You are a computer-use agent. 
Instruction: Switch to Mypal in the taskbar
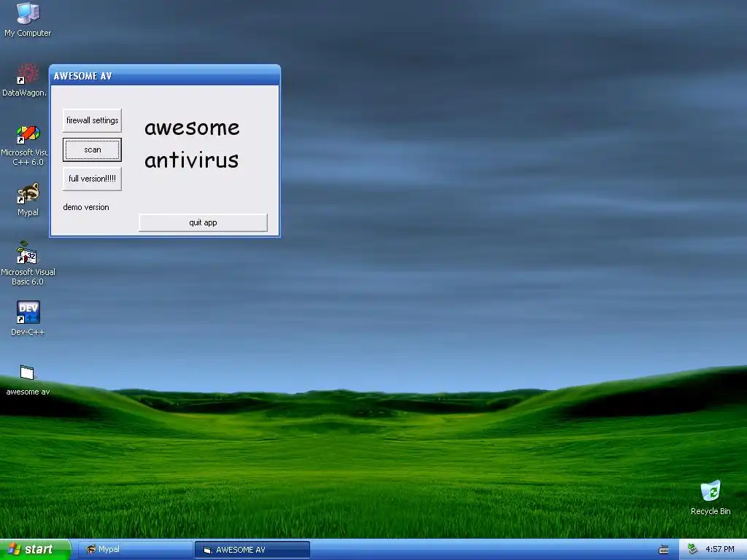(x=135, y=550)
